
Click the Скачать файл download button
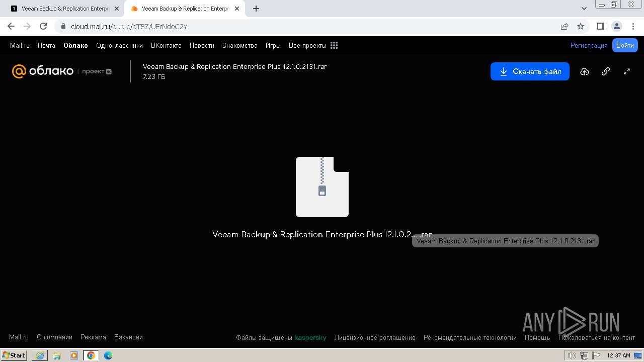(530, 71)
